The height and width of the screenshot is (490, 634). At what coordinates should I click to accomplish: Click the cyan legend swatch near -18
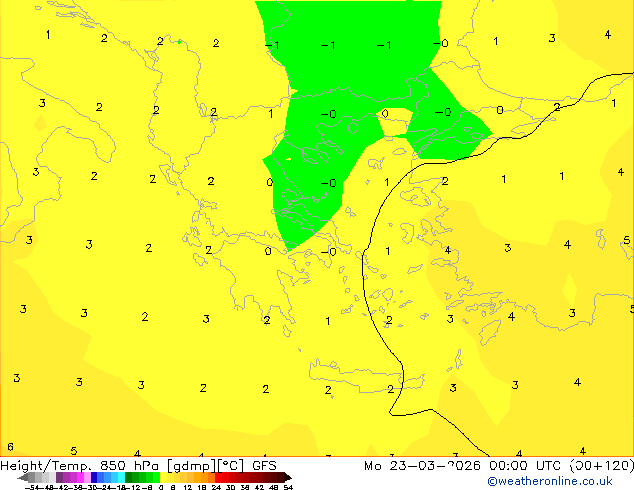[121, 477]
